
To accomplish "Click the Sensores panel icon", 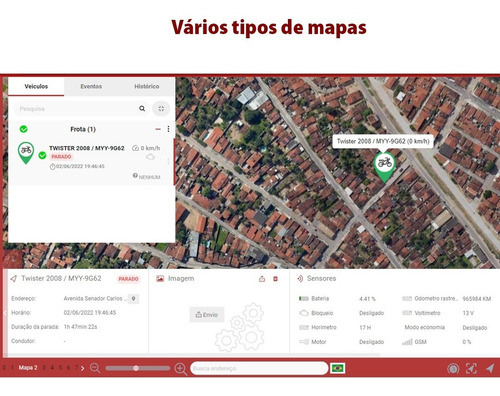I will pyautogui.click(x=300, y=279).
